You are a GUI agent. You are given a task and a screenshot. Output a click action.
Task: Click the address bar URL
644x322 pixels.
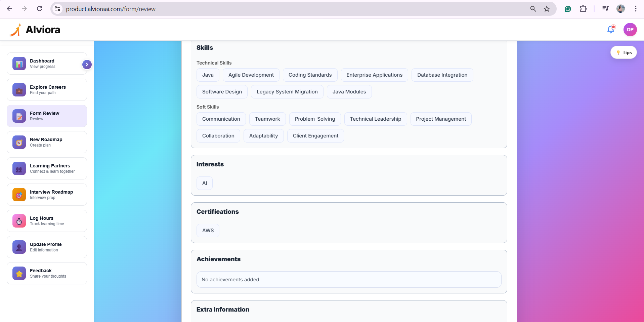[x=111, y=9]
